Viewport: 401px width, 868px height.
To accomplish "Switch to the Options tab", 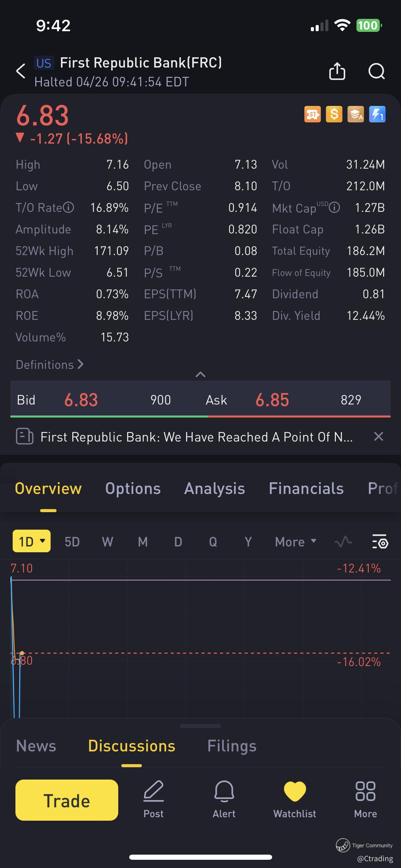I will pyautogui.click(x=133, y=489).
